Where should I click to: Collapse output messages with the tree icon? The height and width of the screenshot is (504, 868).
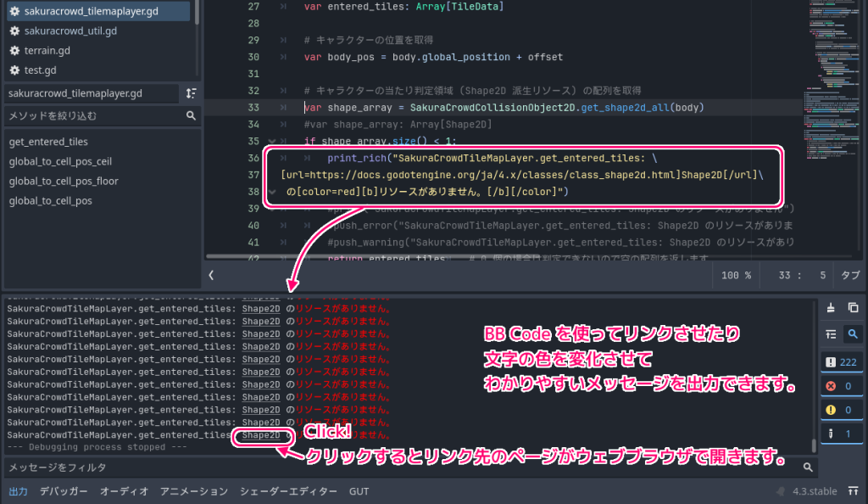(x=830, y=334)
